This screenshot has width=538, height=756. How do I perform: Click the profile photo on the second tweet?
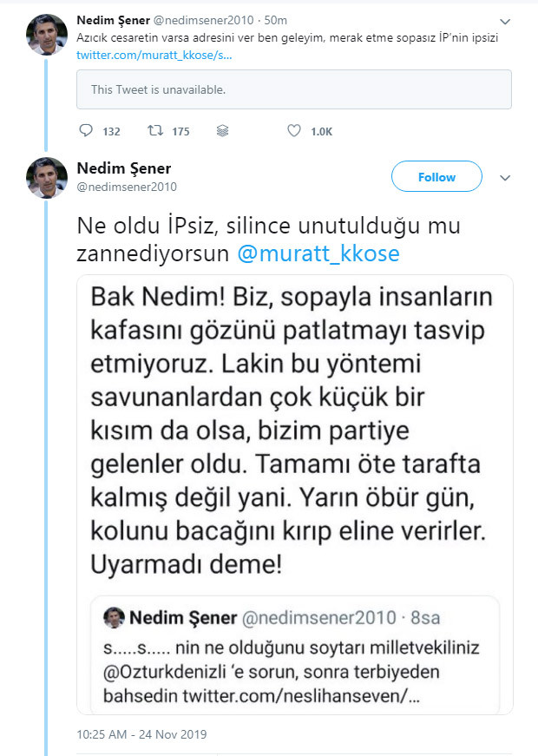tap(47, 177)
